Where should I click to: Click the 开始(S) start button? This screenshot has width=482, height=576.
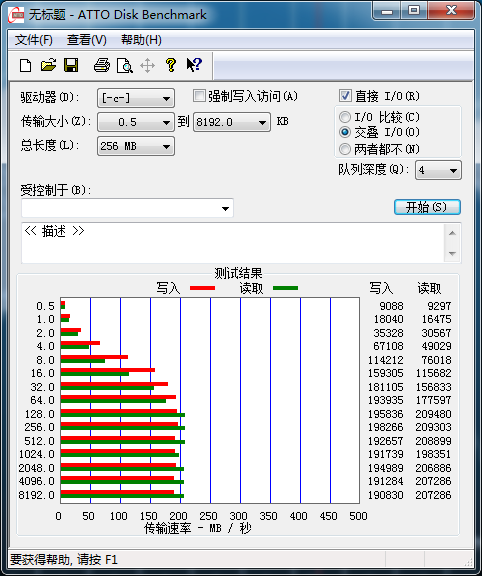(427, 207)
